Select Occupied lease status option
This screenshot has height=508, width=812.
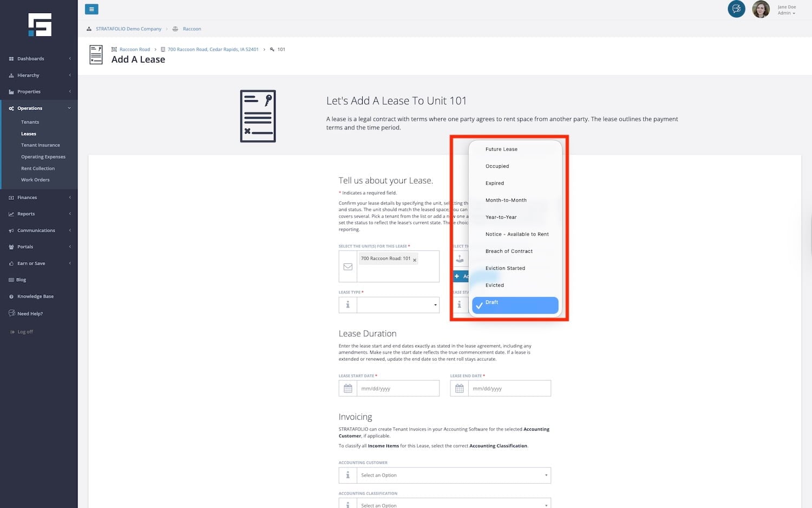click(497, 166)
